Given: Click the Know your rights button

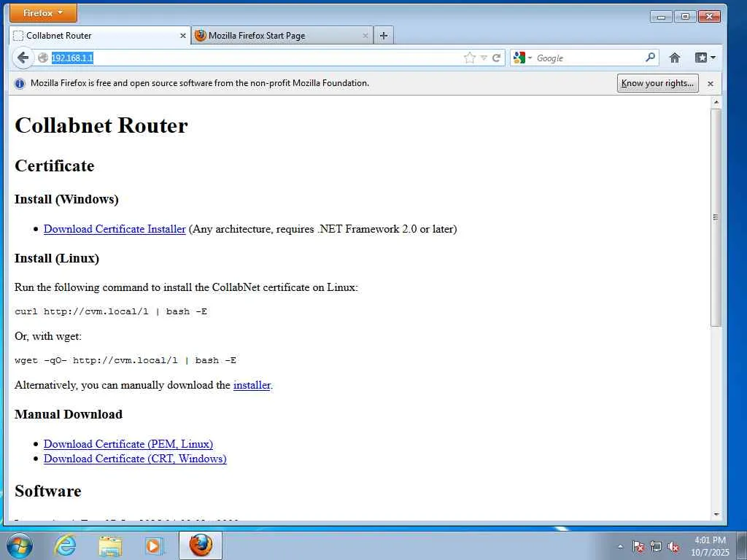Looking at the screenshot, I should click(657, 83).
